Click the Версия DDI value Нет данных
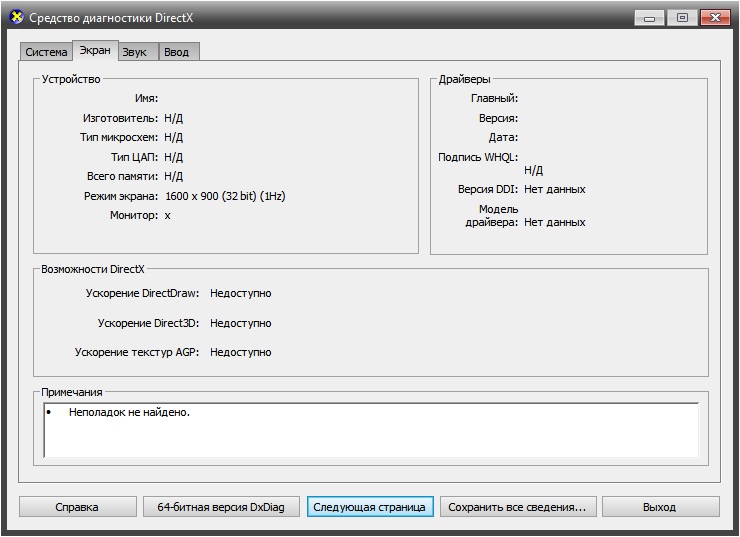 pyautogui.click(x=555, y=189)
